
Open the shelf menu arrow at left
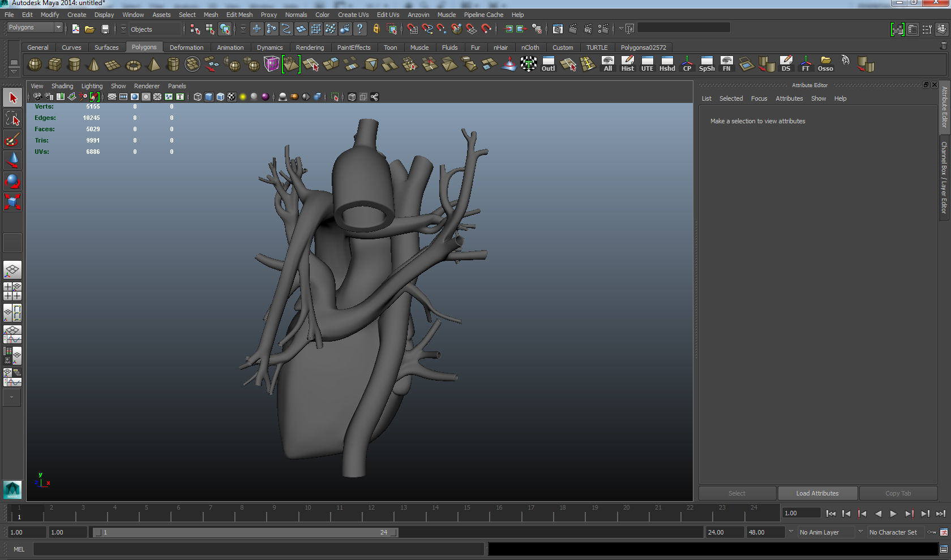coord(14,71)
